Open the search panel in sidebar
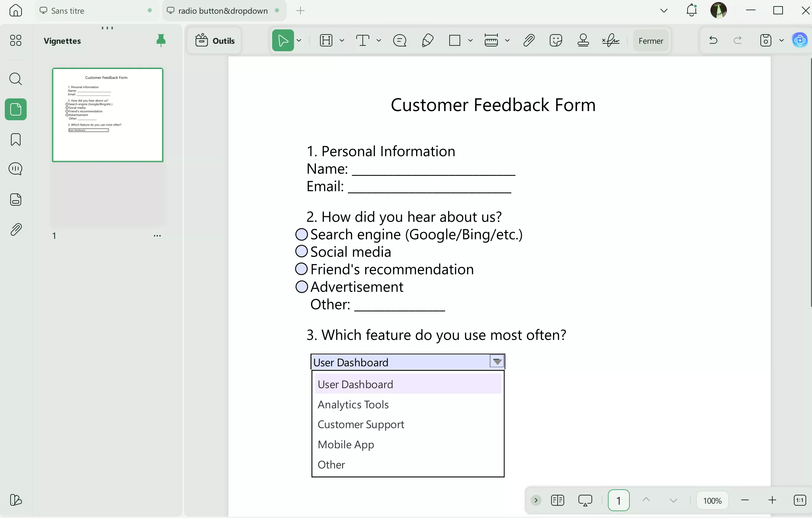Viewport: 812px width, 518px height. pos(16,79)
